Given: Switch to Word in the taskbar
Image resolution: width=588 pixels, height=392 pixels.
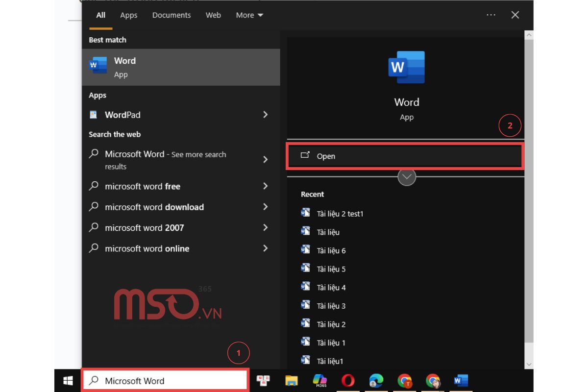Looking at the screenshot, I should tap(461, 381).
